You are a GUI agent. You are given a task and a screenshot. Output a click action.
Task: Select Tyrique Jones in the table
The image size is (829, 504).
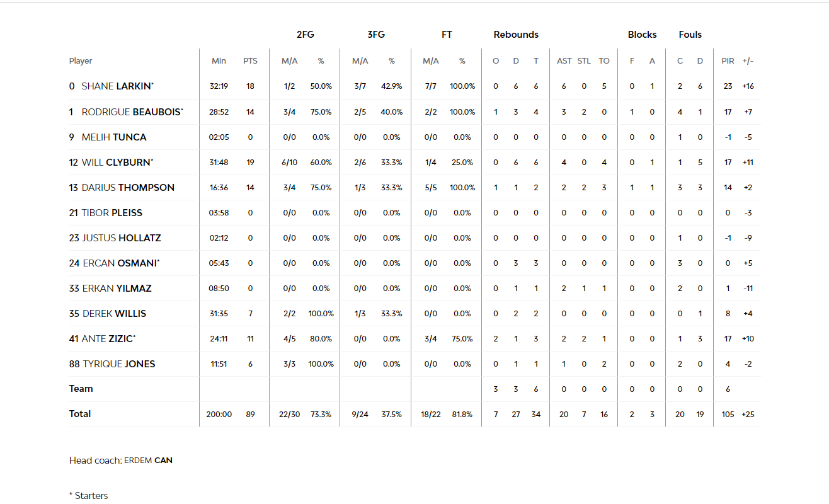tap(118, 364)
